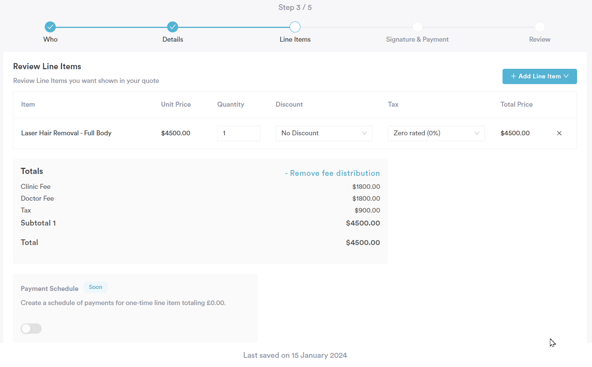Go back to completed Details step circle

click(x=173, y=27)
